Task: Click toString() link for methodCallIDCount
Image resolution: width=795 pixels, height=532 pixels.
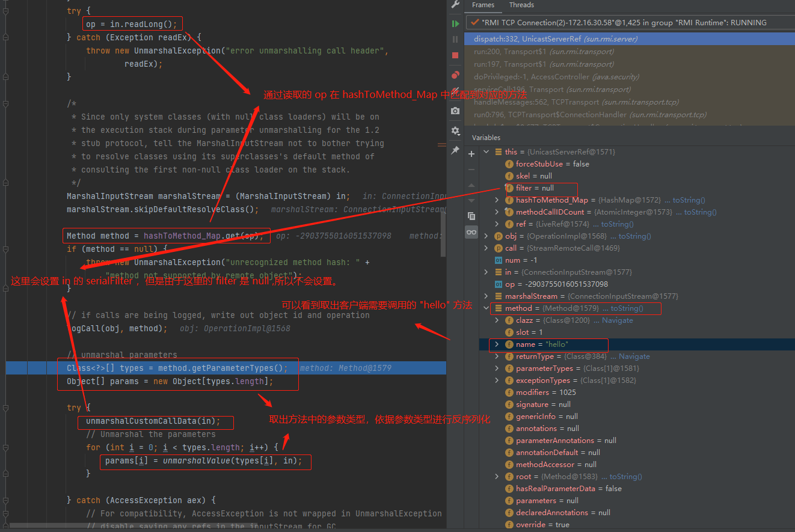Action: pyautogui.click(x=701, y=212)
